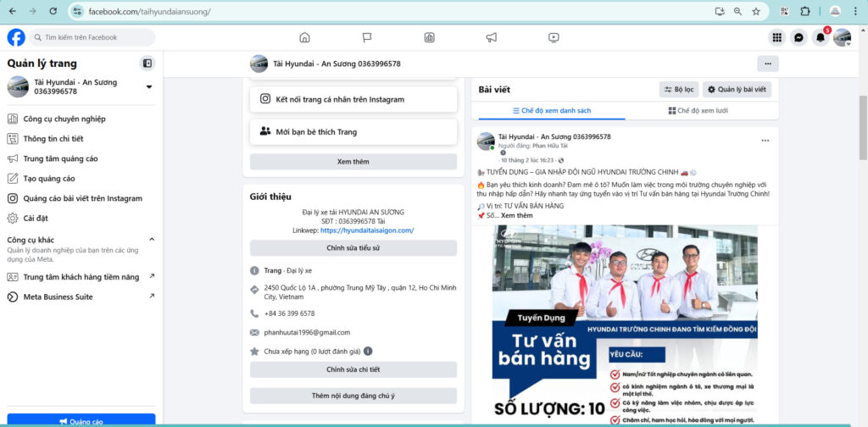Open Cài đặt in the sidebar
This screenshot has height=427, width=868.
pyautogui.click(x=36, y=218)
